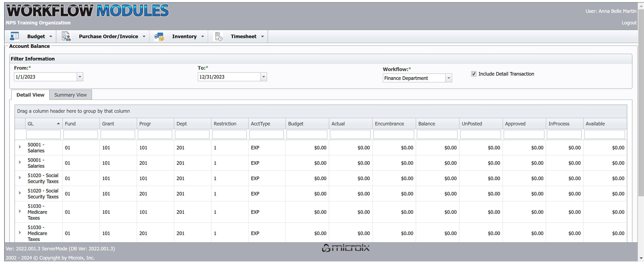This screenshot has height=263, width=644.
Task: Click the GL column sort arrow
Action: pos(58,124)
